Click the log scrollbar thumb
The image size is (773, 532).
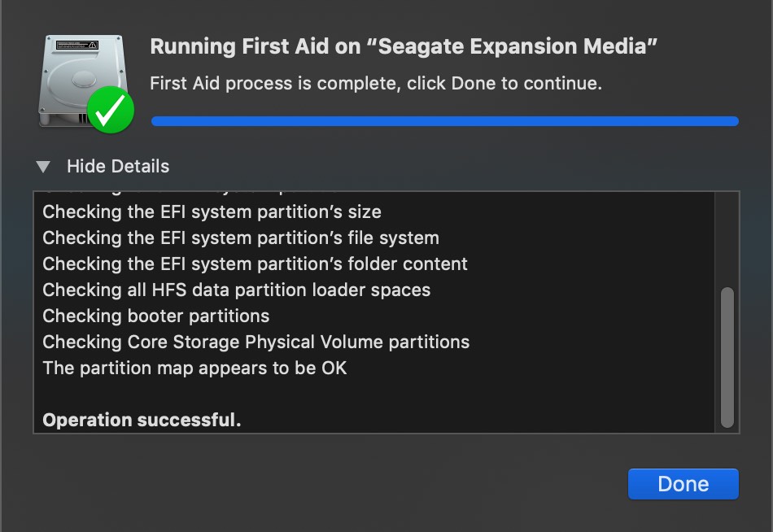pos(727,357)
